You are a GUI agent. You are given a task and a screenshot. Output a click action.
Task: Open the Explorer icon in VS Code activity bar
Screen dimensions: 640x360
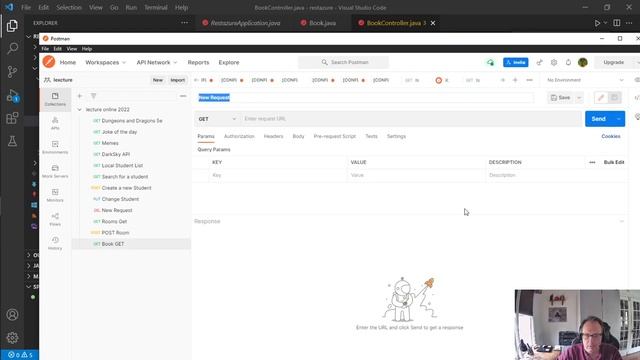tap(12, 26)
